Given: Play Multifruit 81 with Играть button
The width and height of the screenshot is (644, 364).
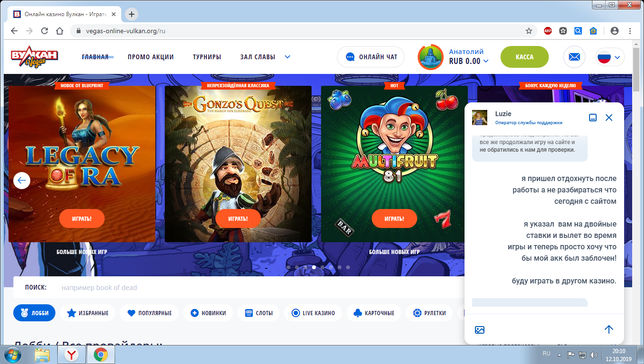Looking at the screenshot, I should (x=394, y=218).
